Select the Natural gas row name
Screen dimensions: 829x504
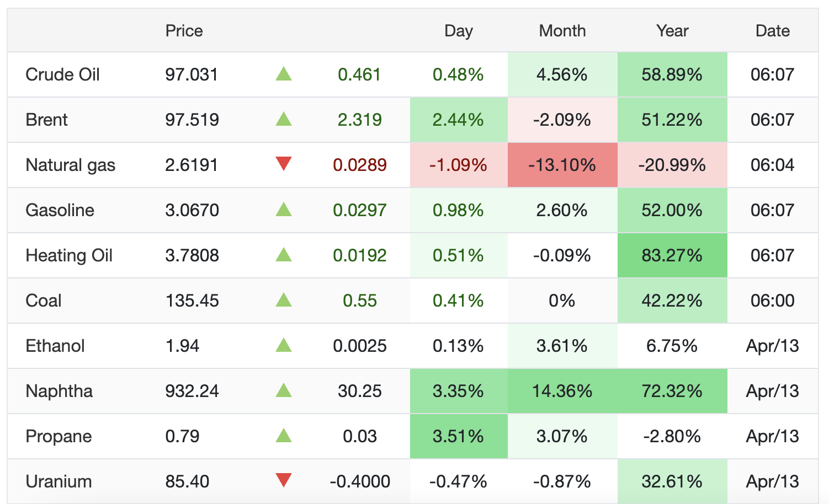70,165
